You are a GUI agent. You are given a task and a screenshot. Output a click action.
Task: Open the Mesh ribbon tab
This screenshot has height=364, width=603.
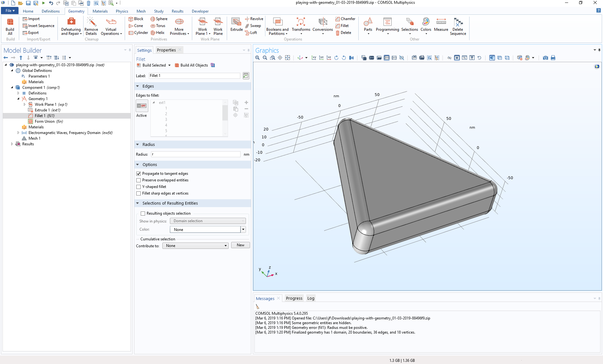point(141,11)
